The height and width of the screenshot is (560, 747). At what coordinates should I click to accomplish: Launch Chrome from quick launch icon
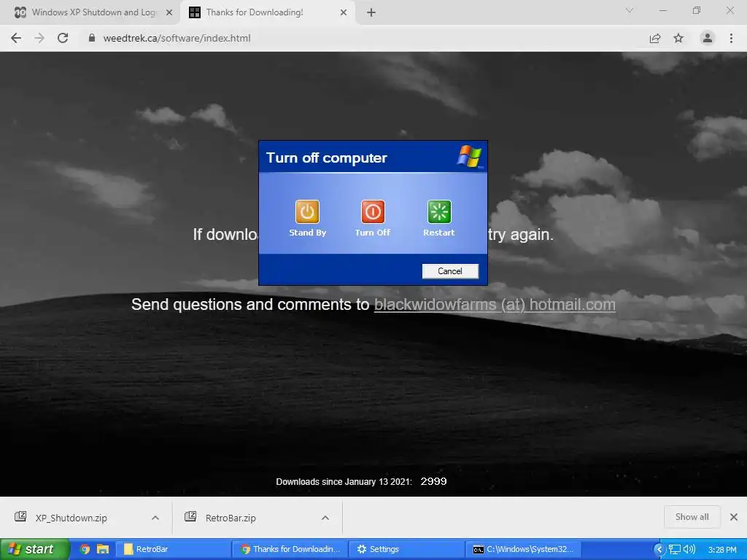pyautogui.click(x=85, y=549)
